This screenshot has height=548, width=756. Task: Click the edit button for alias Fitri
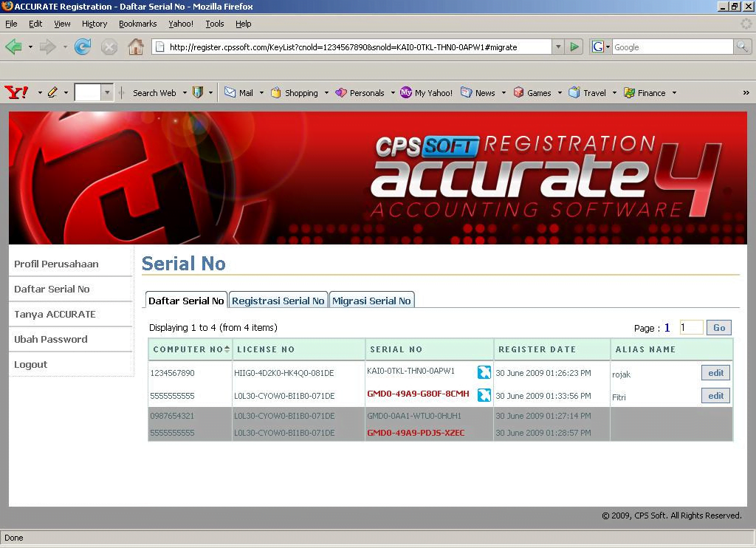point(715,396)
